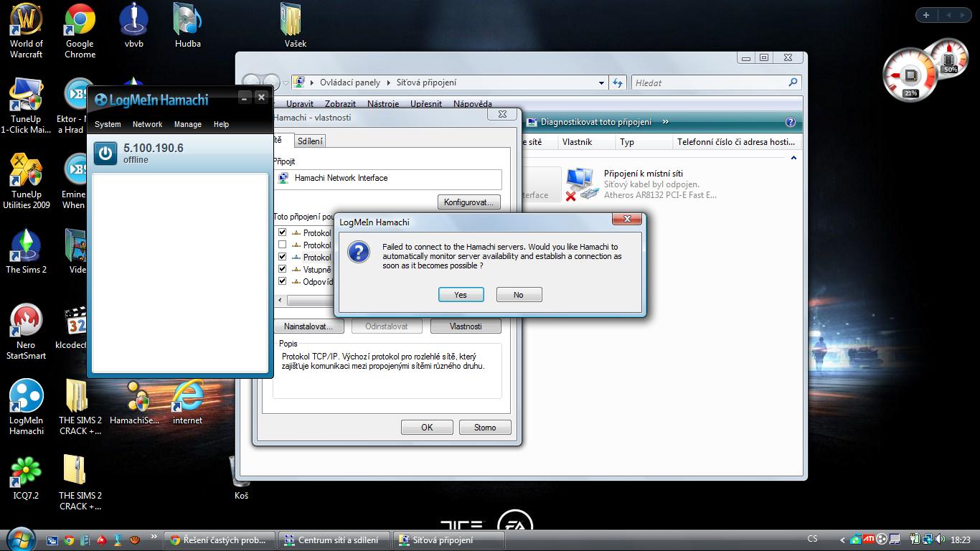Cancel properties with the Storno button
The image size is (980, 551).
point(485,428)
